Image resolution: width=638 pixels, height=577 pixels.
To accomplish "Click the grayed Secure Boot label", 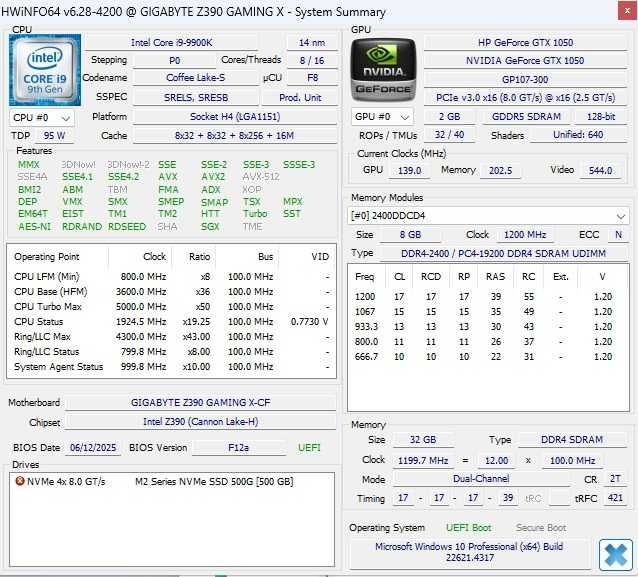I will 541,527.
